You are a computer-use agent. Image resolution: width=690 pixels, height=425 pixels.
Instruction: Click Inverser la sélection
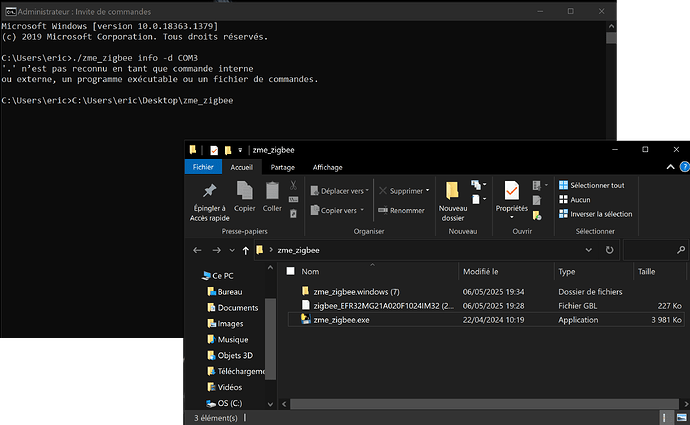pyautogui.click(x=594, y=213)
